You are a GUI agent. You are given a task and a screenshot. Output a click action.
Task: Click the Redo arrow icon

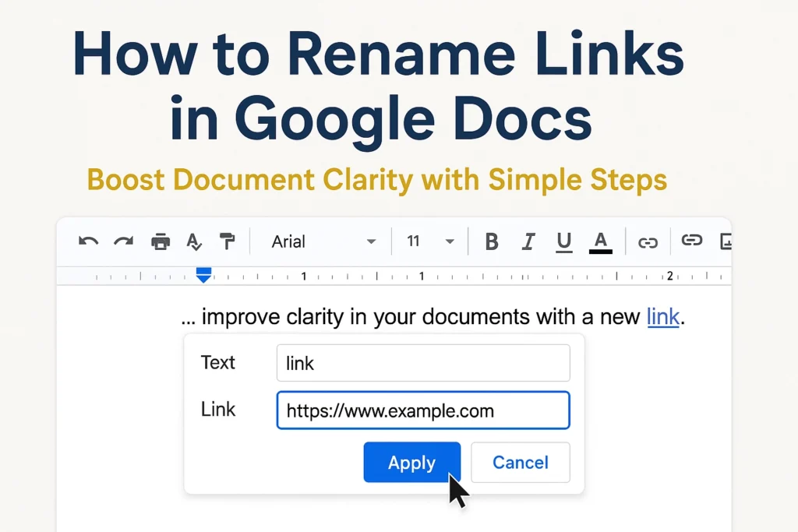123,241
